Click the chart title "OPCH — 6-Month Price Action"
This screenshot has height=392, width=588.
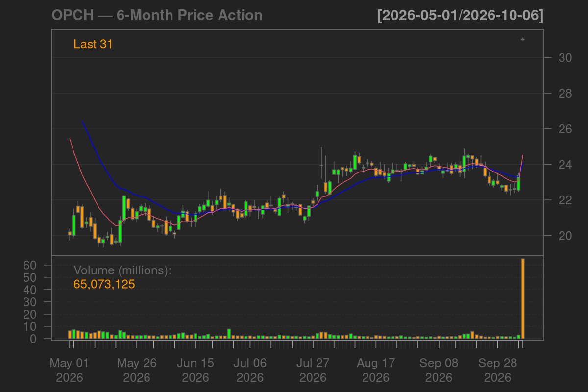point(157,15)
